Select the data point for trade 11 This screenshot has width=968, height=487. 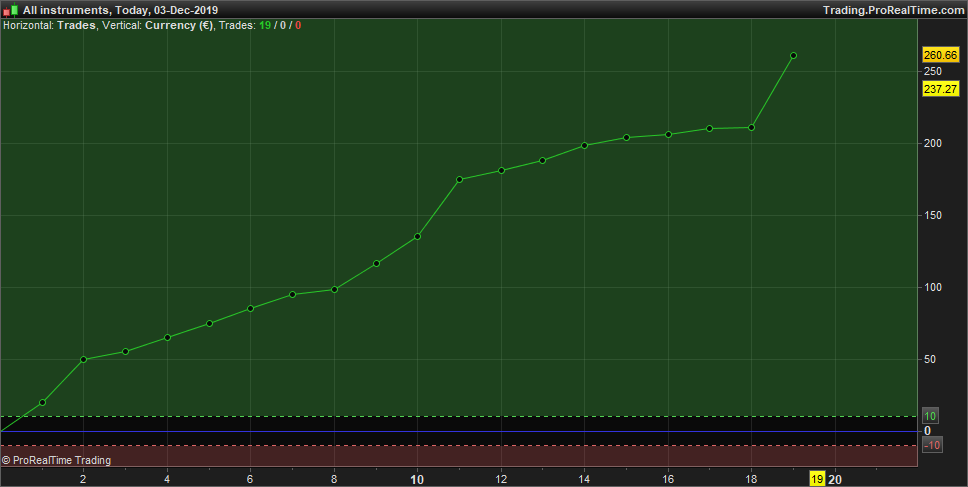coord(459,180)
